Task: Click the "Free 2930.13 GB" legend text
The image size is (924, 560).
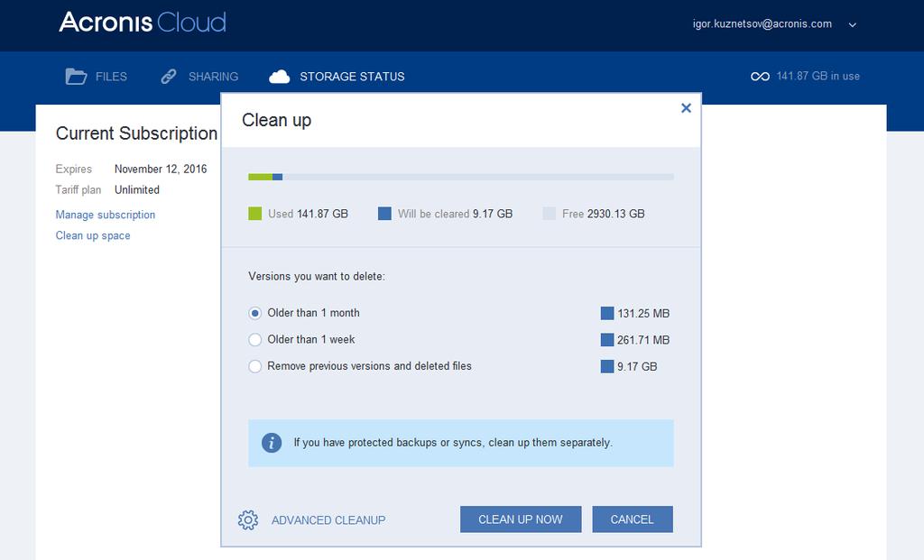Action: (604, 214)
